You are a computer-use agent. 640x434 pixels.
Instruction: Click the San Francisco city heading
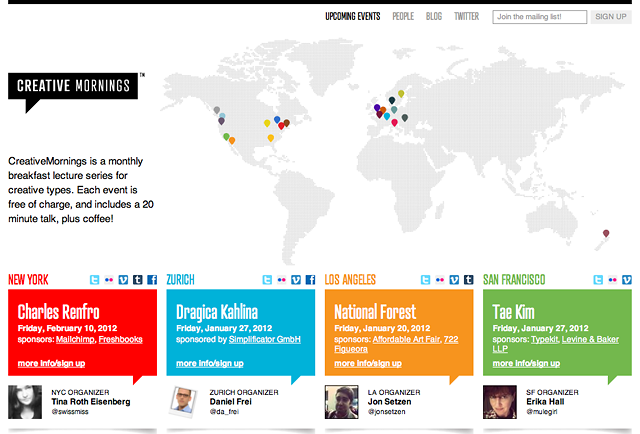click(514, 280)
